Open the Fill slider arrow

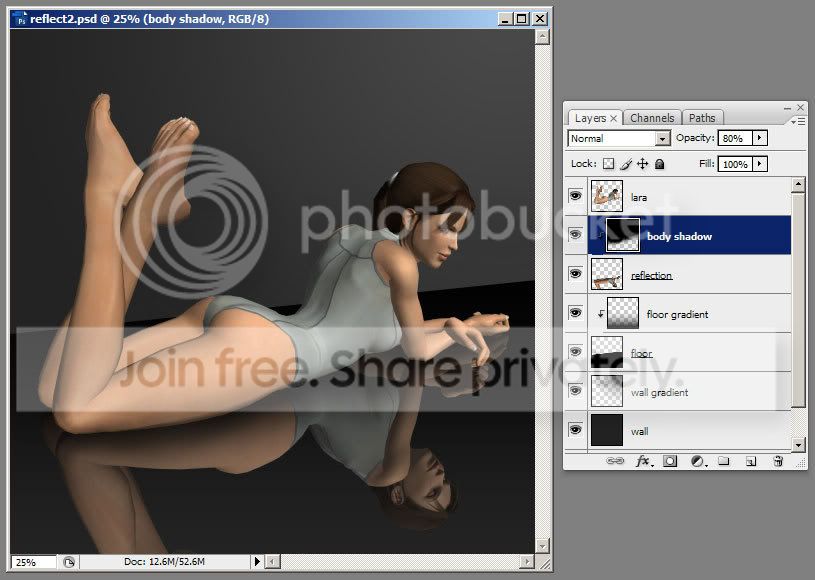[x=760, y=164]
